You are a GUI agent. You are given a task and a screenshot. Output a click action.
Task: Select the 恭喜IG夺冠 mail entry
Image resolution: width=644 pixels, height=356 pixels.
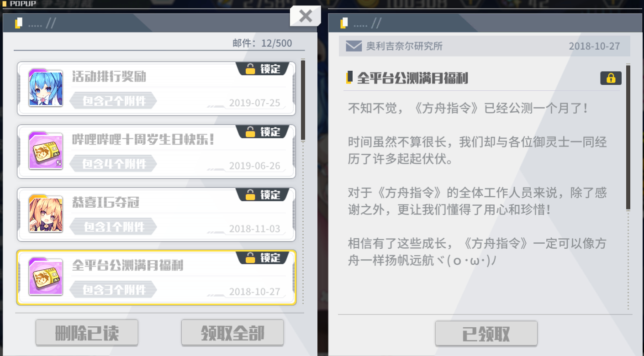pyautogui.click(x=156, y=214)
